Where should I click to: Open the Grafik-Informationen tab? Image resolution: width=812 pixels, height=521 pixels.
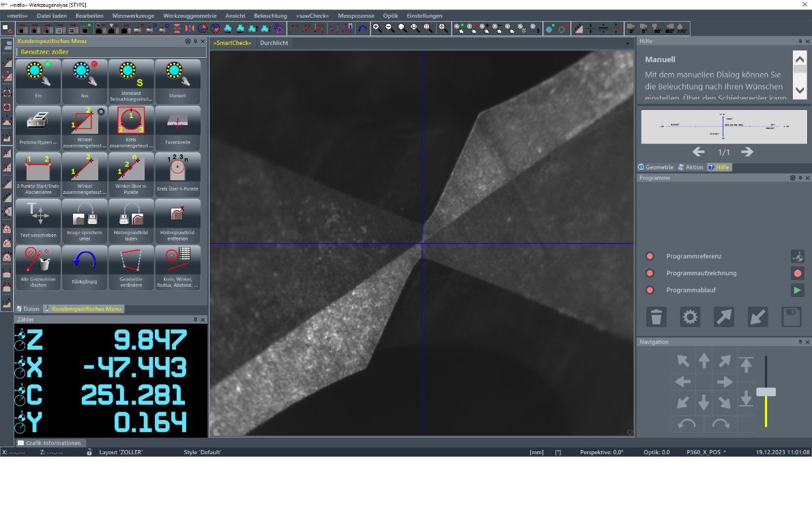click(x=50, y=443)
